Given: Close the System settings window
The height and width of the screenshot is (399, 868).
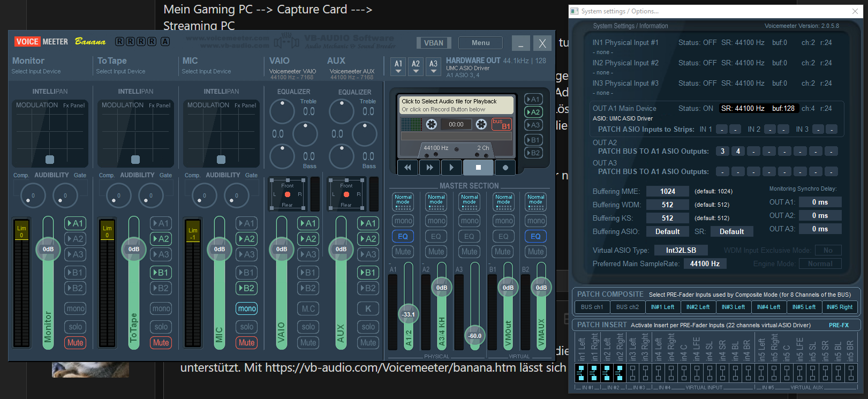Looking at the screenshot, I should coord(855,11).
